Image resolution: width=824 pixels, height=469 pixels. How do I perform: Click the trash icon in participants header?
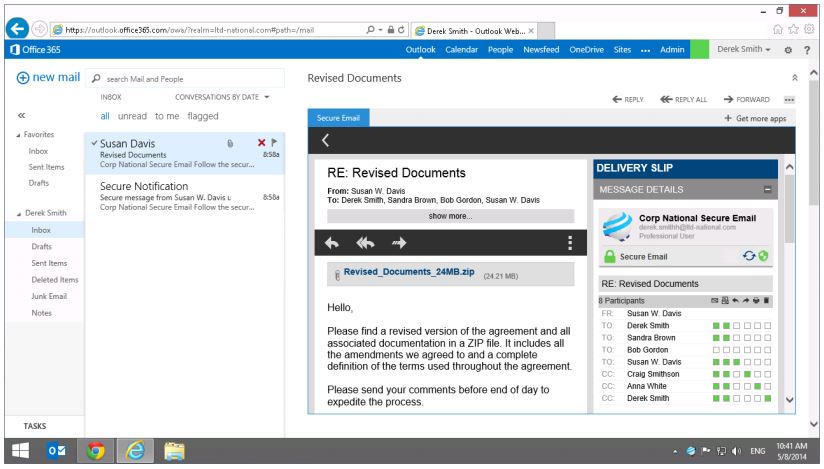[766, 301]
